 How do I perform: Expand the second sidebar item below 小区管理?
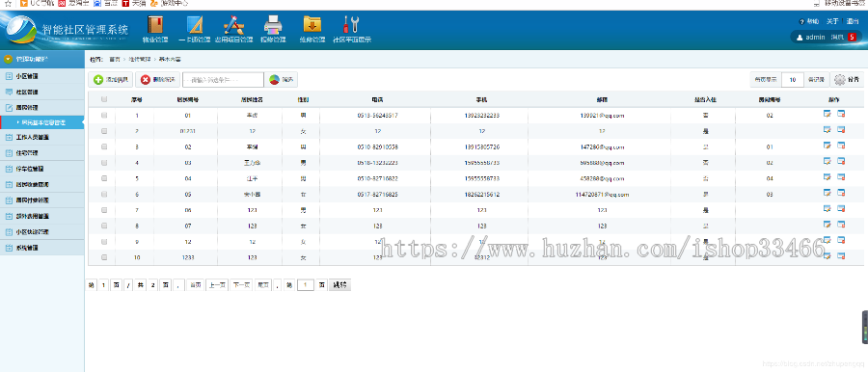pyautogui.click(x=42, y=92)
